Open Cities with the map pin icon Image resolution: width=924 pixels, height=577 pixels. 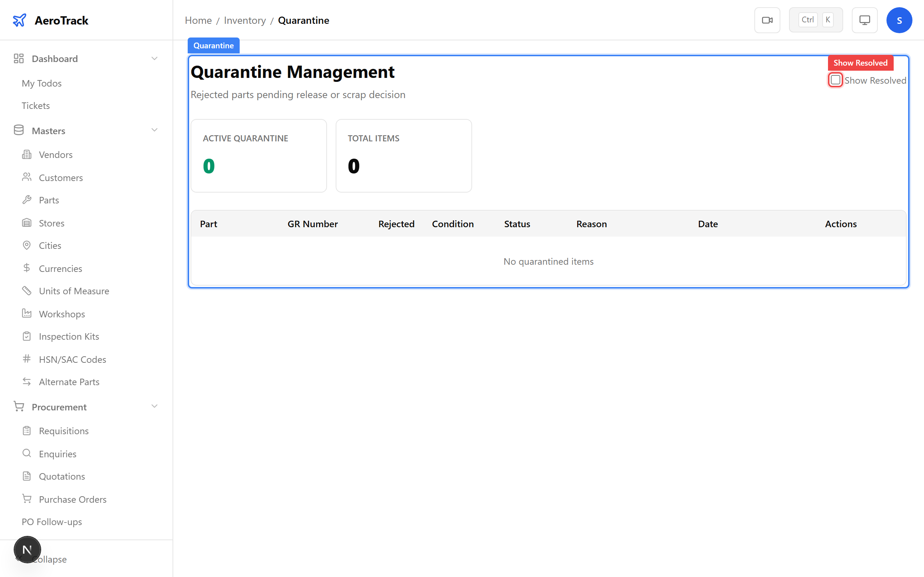point(27,245)
